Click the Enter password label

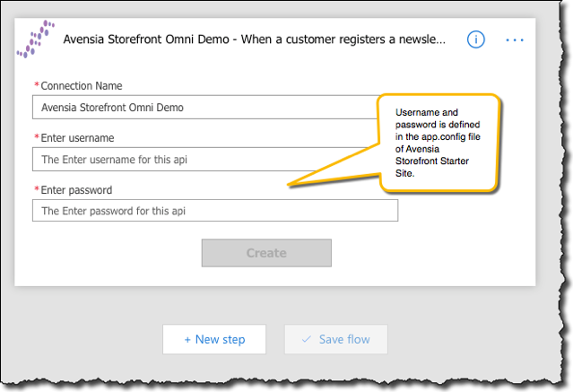point(76,190)
